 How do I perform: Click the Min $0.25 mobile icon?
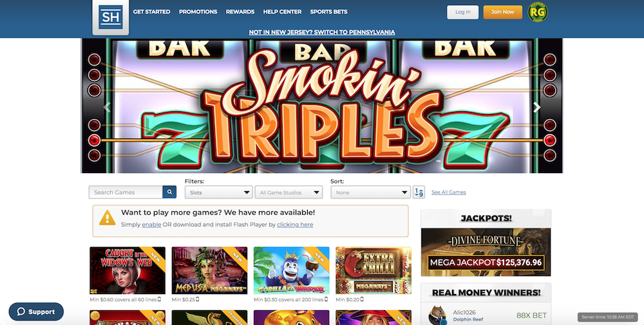point(198,299)
